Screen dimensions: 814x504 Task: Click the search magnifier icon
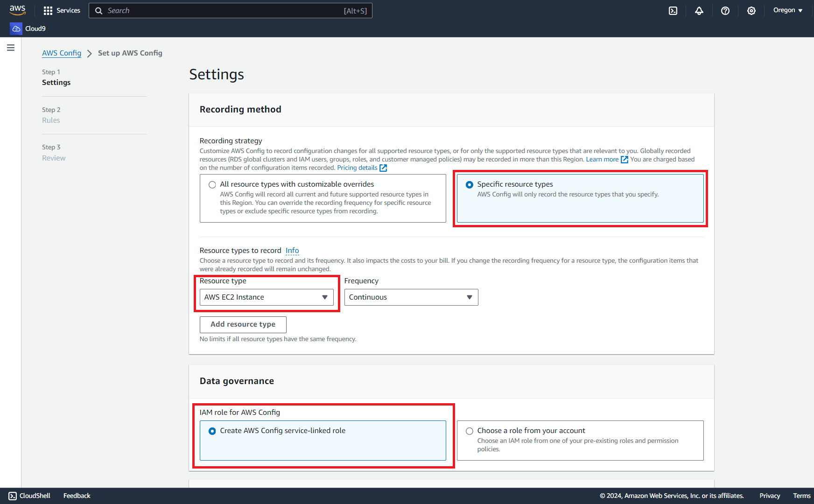click(99, 11)
